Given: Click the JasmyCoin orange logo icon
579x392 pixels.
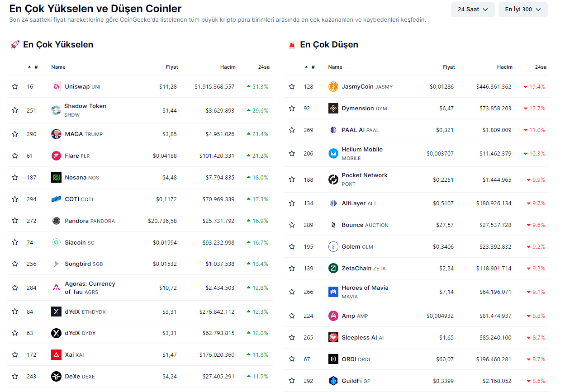Looking at the screenshot, I should (x=333, y=87).
